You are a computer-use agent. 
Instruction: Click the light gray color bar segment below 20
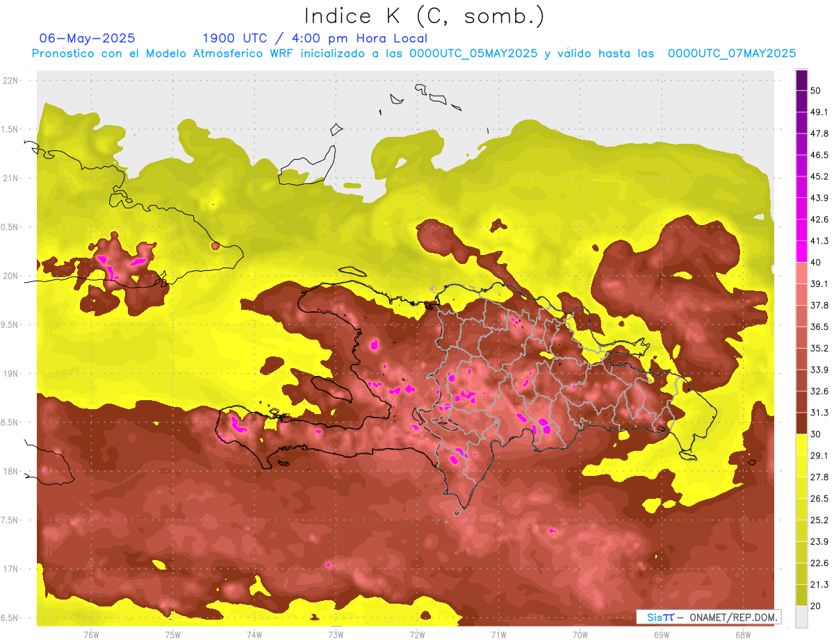pyautogui.click(x=801, y=616)
